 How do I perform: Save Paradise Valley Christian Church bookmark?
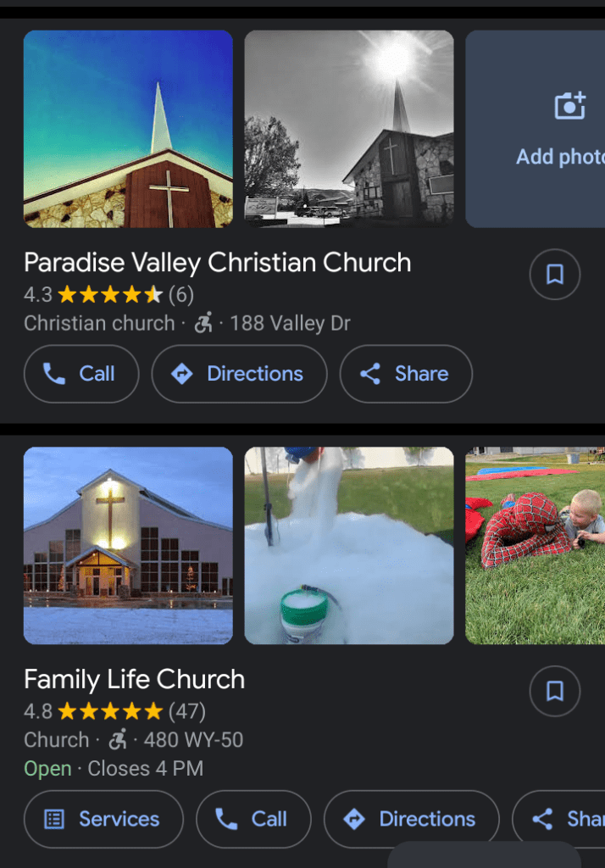coord(555,275)
